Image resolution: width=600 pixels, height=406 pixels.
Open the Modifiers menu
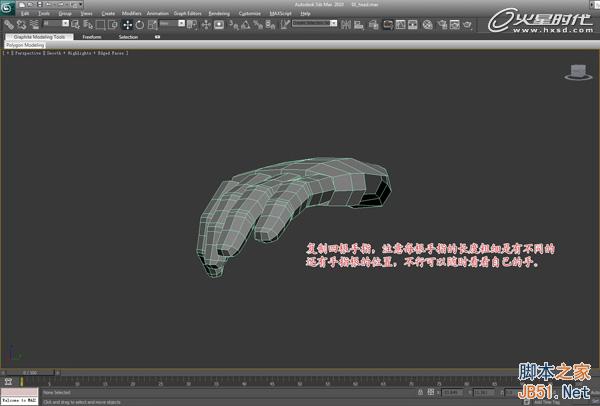[x=131, y=13]
